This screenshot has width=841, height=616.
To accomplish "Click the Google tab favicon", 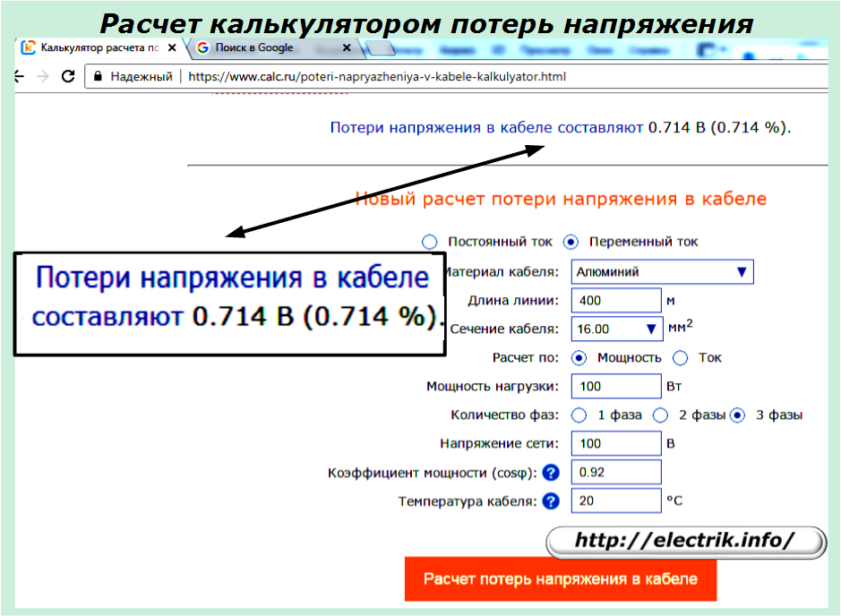I will pos(202,47).
